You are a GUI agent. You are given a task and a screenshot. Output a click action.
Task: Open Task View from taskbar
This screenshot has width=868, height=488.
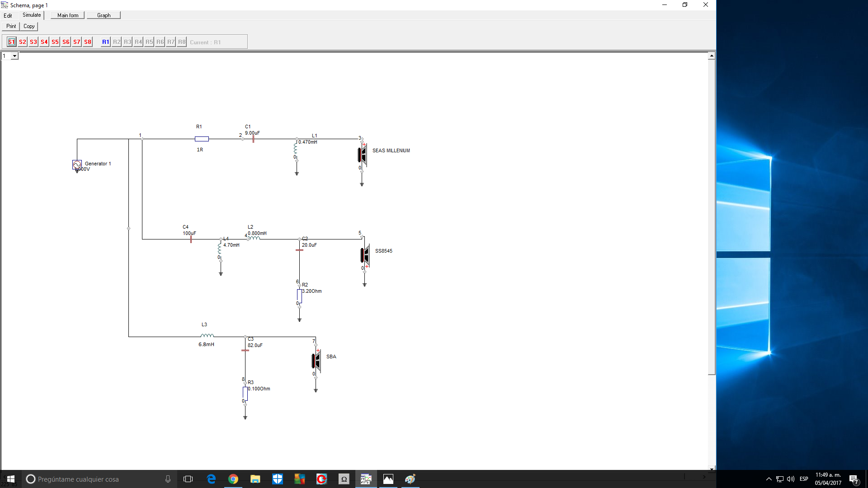[188, 479]
